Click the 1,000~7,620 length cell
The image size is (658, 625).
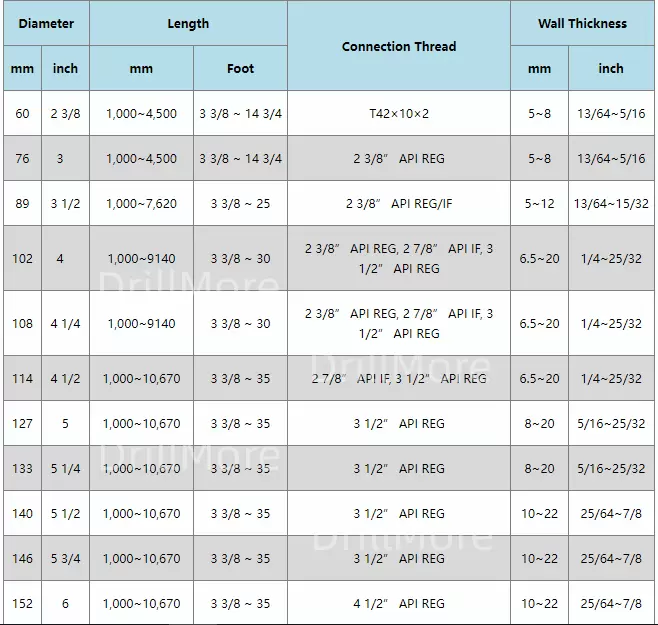click(141, 204)
